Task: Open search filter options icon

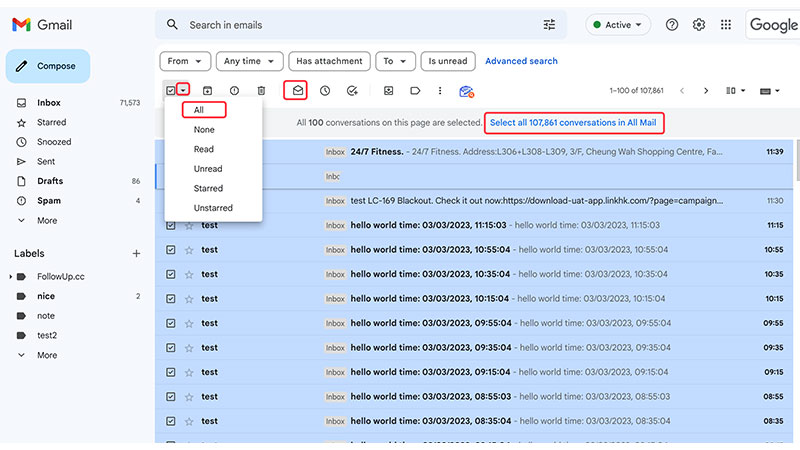Action: (549, 24)
